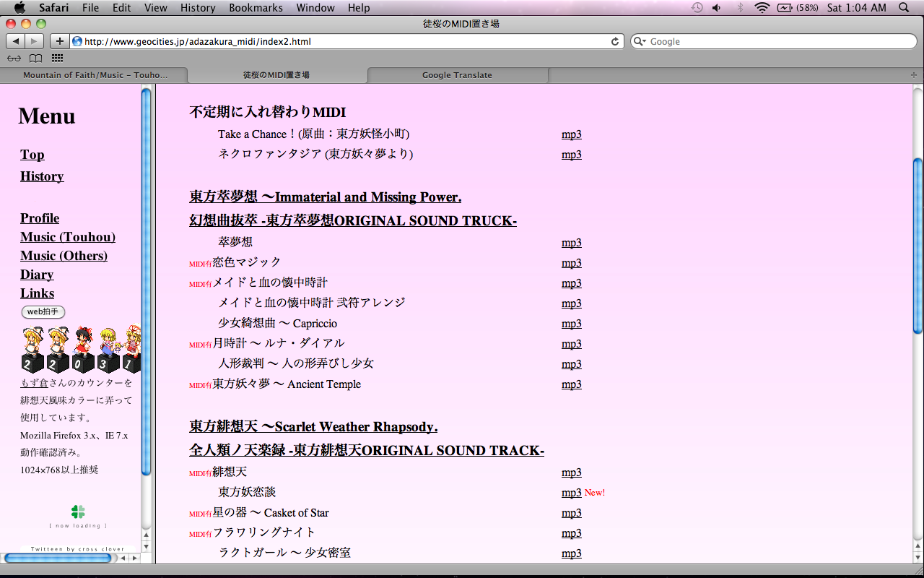This screenshot has height=578, width=924.
Task: Click the reload icon in address bar
Action: click(x=615, y=41)
